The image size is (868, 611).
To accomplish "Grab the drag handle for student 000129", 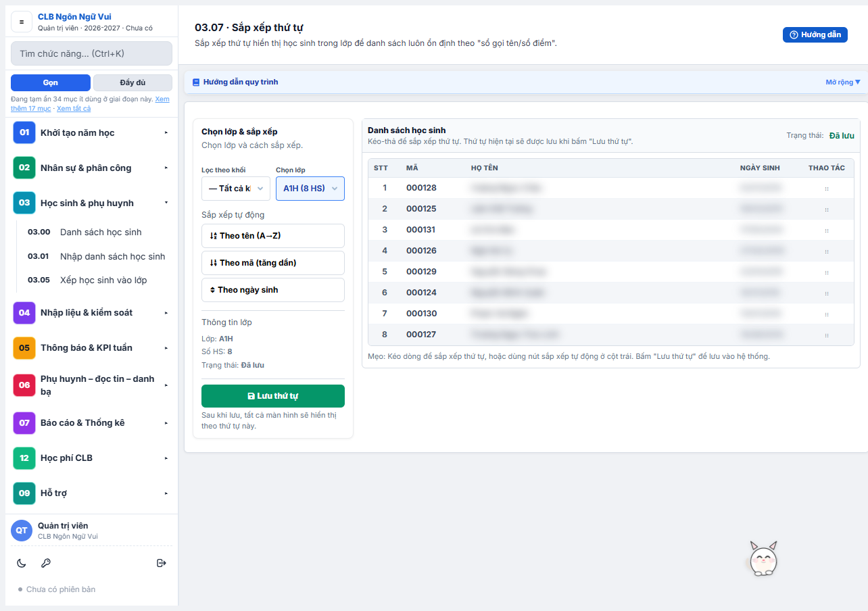I will [x=827, y=272].
